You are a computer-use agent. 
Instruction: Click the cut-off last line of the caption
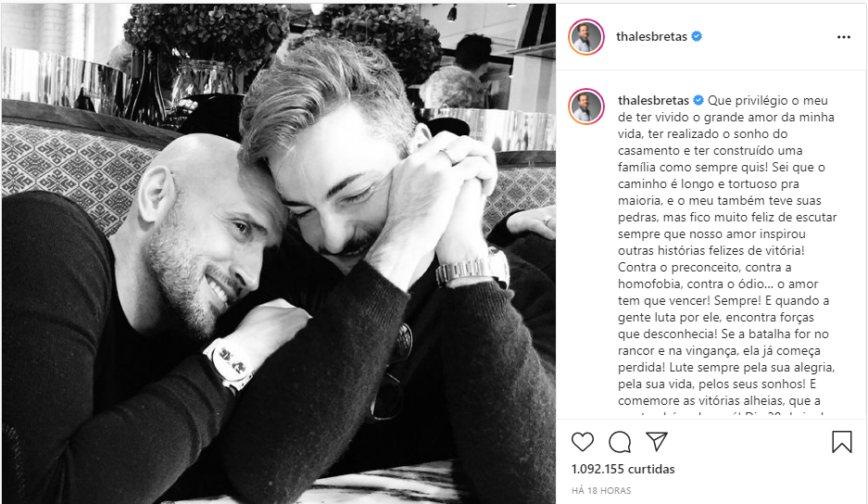click(x=721, y=414)
